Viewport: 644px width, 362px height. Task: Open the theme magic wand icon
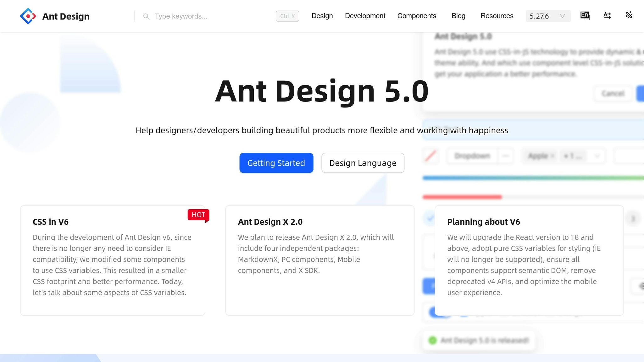click(629, 15)
